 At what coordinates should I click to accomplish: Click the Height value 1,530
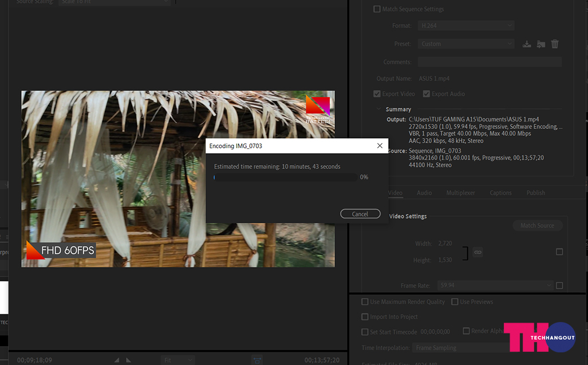[445, 260]
